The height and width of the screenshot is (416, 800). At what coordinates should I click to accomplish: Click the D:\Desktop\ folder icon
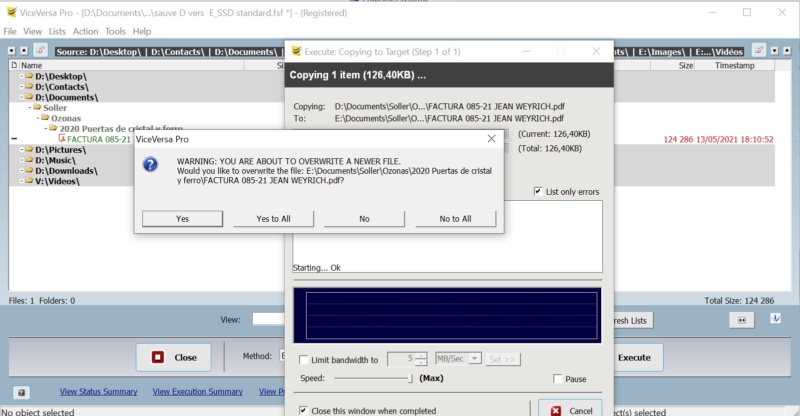click(x=30, y=76)
